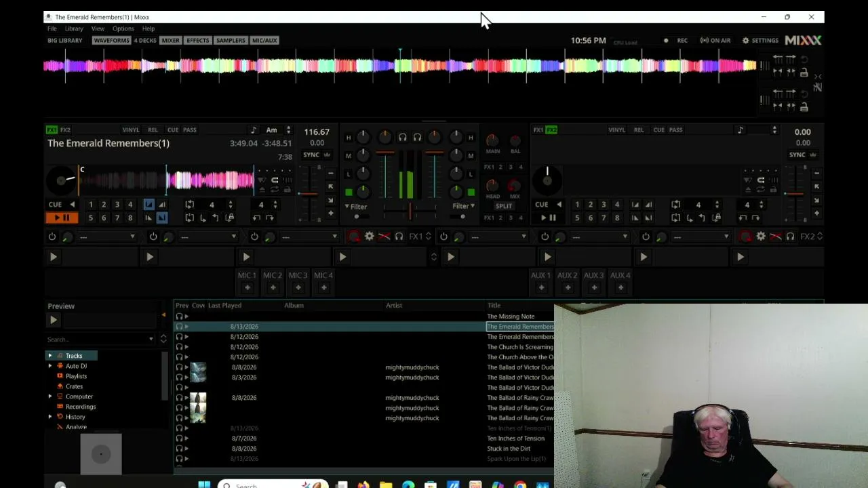Viewport: 868px width, 488px height.
Task: Click the MAIN gain knob
Action: coord(492,140)
